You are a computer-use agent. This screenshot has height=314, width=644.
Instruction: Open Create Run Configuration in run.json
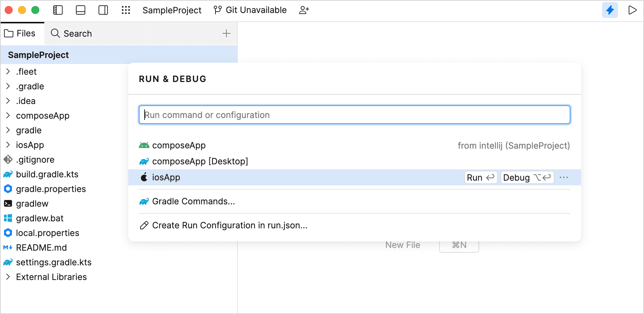229,226
